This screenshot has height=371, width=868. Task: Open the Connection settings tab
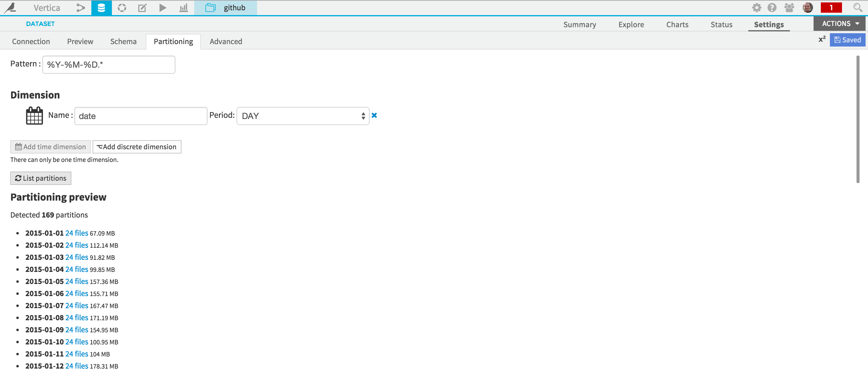click(x=31, y=41)
